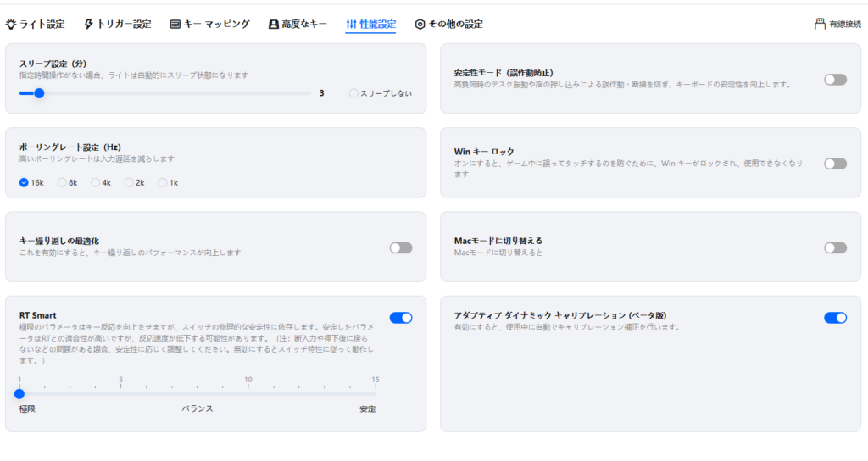
Task: Enable 安定性モード toggle
Action: click(x=834, y=80)
